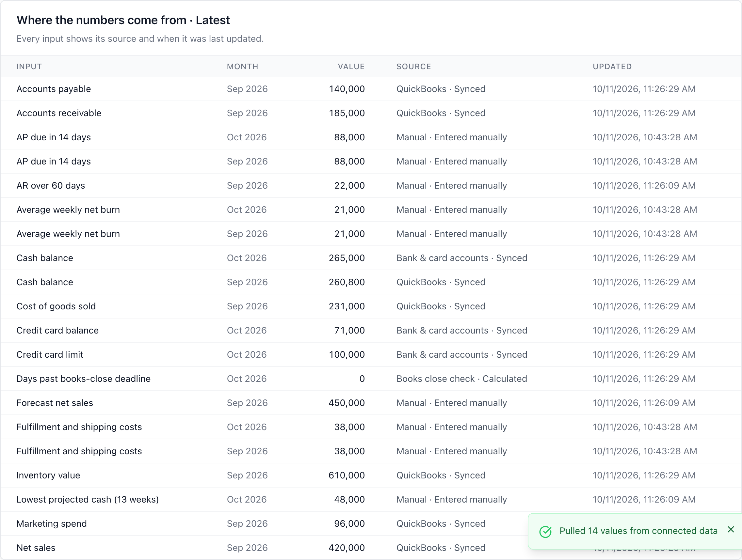Viewport: 742px width, 560px height.
Task: Select Net sales row label
Action: pos(36,548)
